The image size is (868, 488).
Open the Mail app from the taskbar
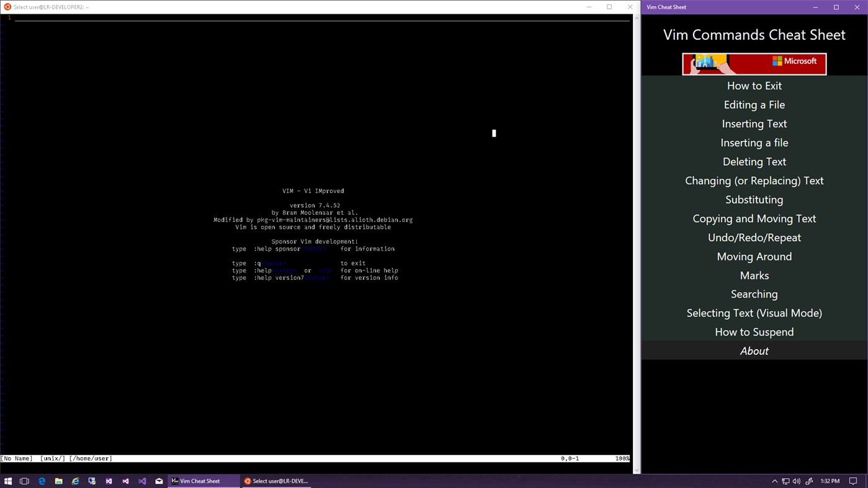(x=159, y=481)
